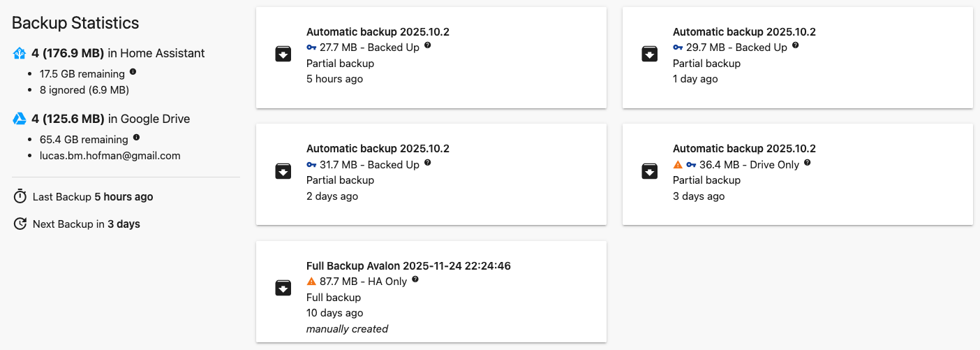Click the 8 ignored (6.9 MB) entry

84,90
